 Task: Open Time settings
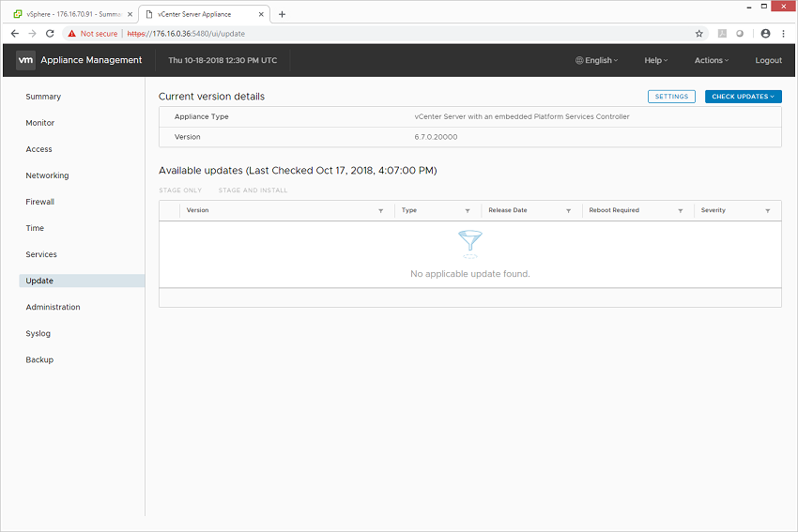point(35,228)
